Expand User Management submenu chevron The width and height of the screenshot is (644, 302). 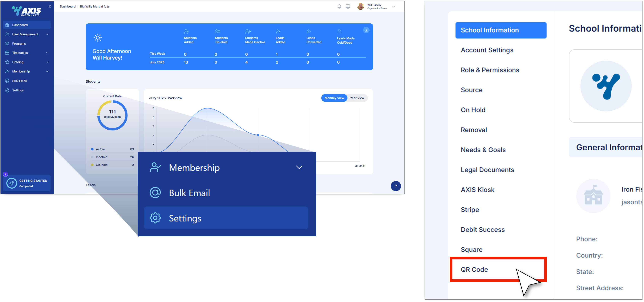47,34
